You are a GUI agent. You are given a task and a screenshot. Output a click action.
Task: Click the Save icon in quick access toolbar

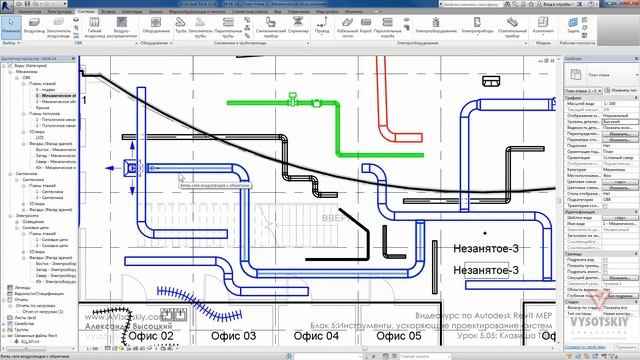click(x=27, y=4)
